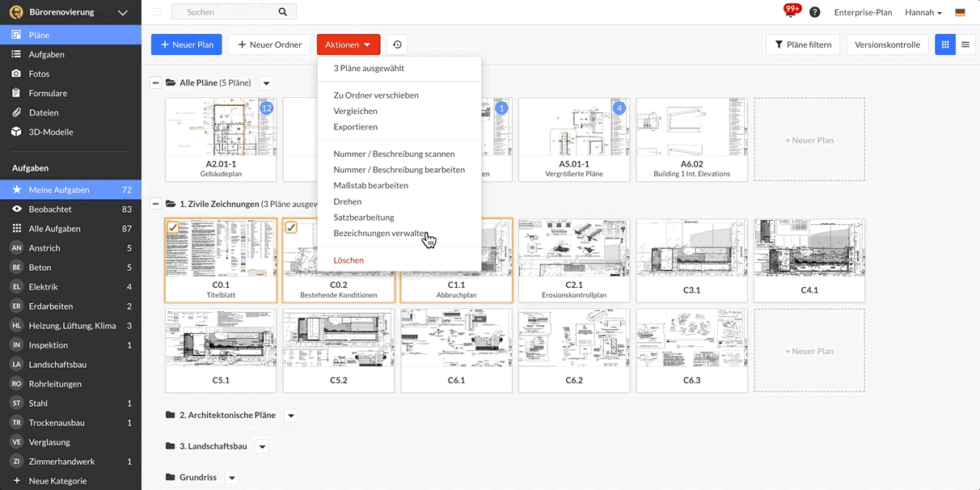Uncheck the C0.2 Bestehende Konditionen checkbox
This screenshot has width=980, height=490.
point(290,228)
